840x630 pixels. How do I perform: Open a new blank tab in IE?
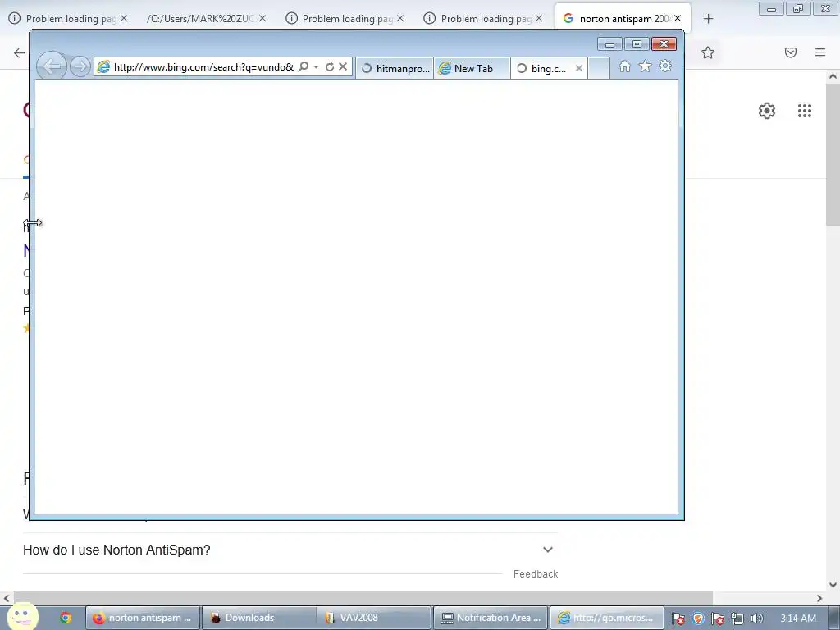599,69
